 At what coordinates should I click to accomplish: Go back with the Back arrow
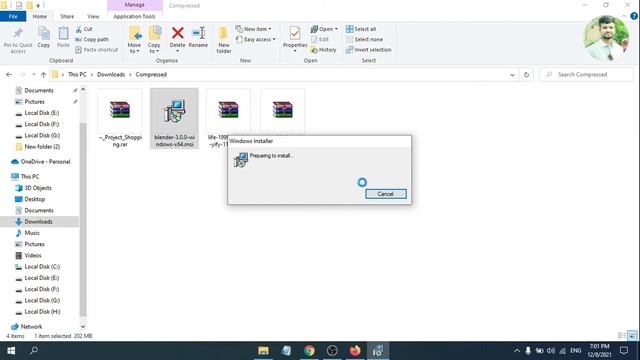(x=9, y=75)
